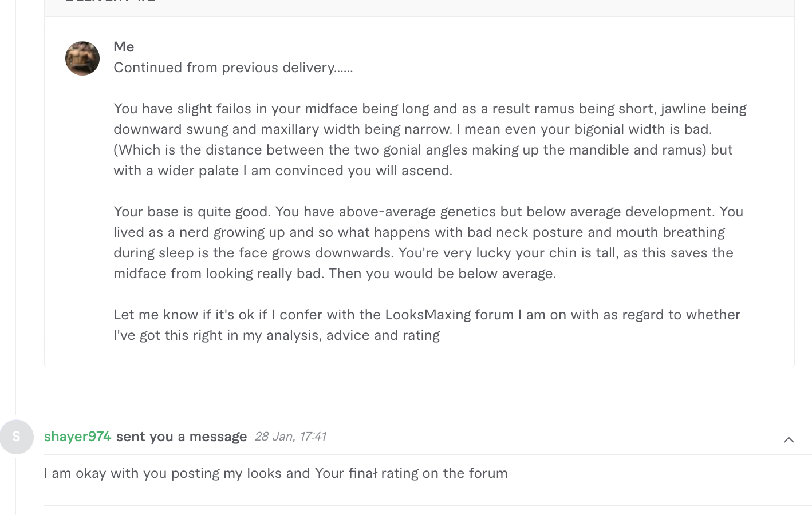The width and height of the screenshot is (812, 515).
Task: Click the sender name Me
Action: click(x=124, y=47)
